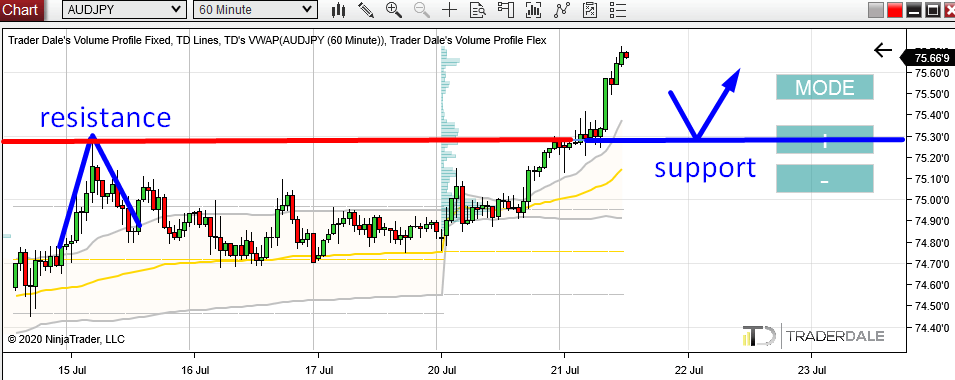Open the data box document icon
The width and height of the screenshot is (955, 380).
pyautogui.click(x=478, y=10)
